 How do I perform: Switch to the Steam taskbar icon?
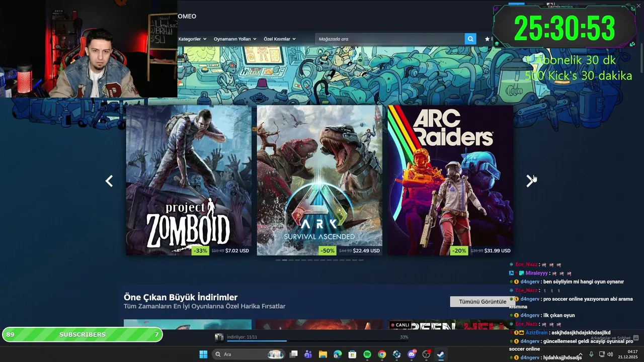click(x=441, y=354)
